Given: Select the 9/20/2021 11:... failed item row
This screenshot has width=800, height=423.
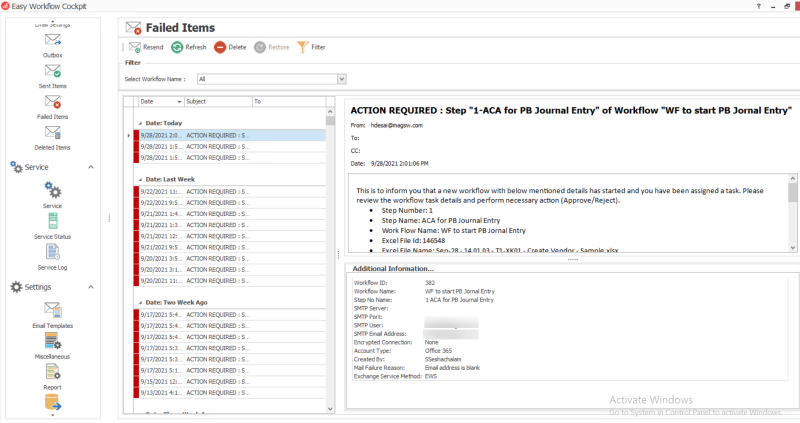Looking at the screenshot, I should (230, 281).
